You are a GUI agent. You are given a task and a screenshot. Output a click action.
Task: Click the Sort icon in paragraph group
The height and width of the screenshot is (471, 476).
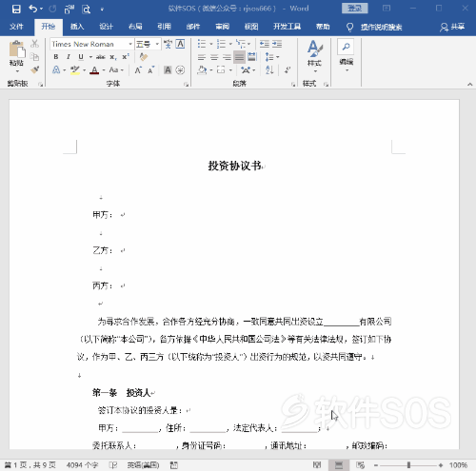pos(269,69)
